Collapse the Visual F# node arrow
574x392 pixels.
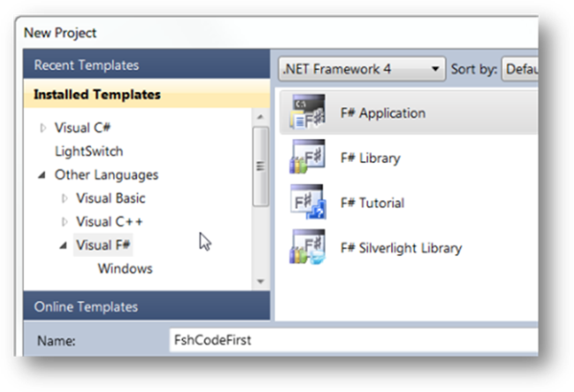click(x=63, y=245)
